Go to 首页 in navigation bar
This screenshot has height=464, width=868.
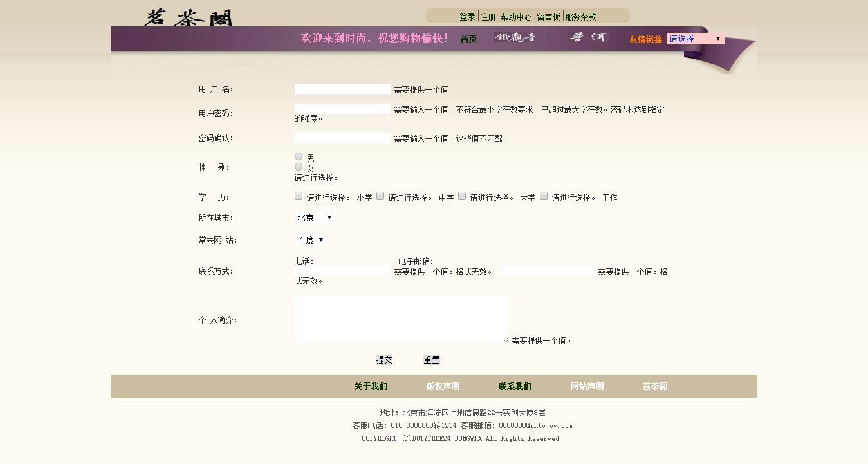coord(468,39)
